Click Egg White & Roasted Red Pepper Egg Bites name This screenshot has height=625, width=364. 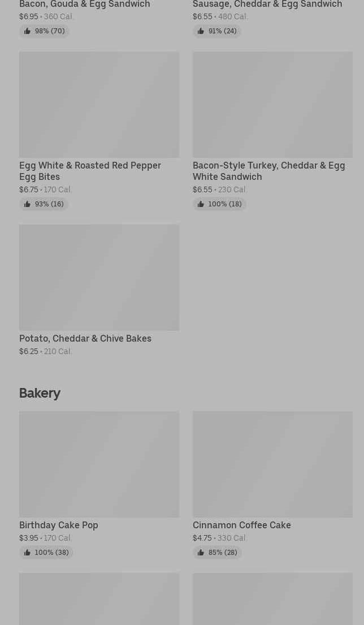[x=90, y=171]
